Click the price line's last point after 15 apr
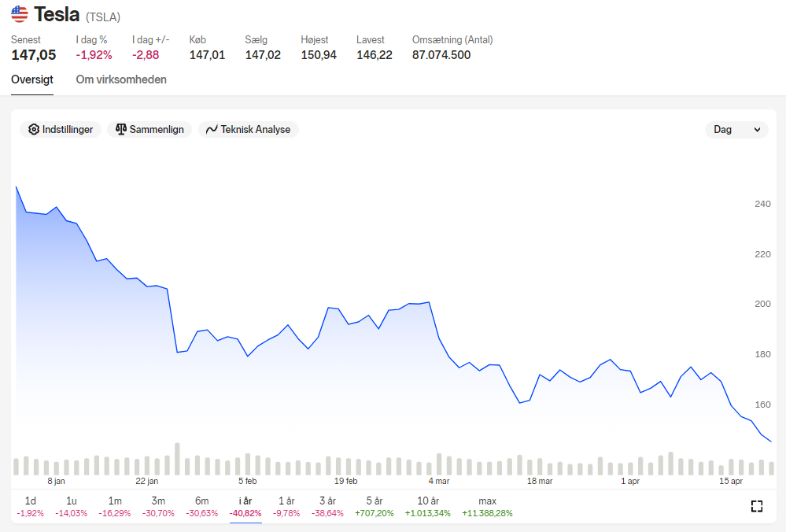The width and height of the screenshot is (786, 532). click(x=771, y=441)
